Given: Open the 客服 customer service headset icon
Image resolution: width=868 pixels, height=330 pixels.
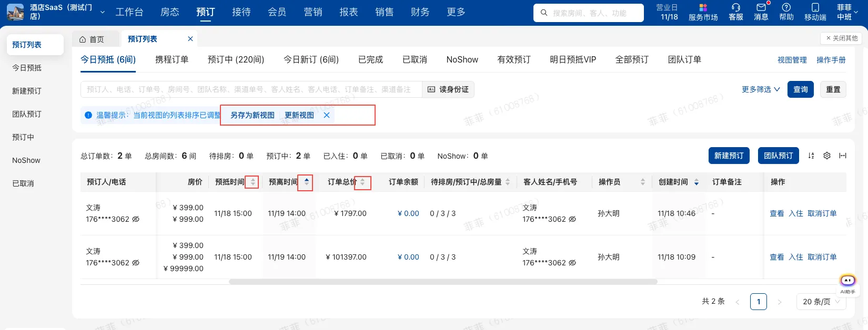Looking at the screenshot, I should (735, 12).
